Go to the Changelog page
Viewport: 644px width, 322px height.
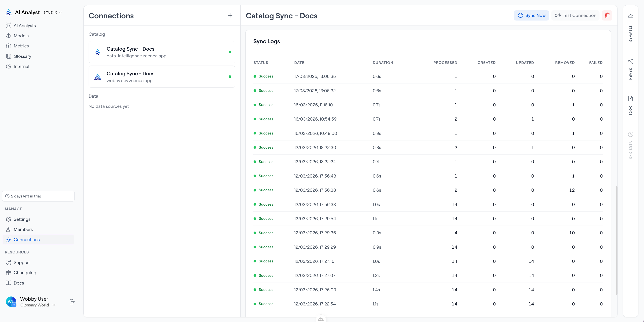[25, 273]
